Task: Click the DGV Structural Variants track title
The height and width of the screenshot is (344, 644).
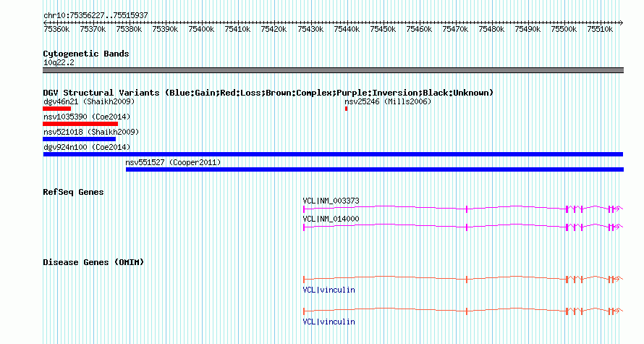Action: tap(268, 93)
